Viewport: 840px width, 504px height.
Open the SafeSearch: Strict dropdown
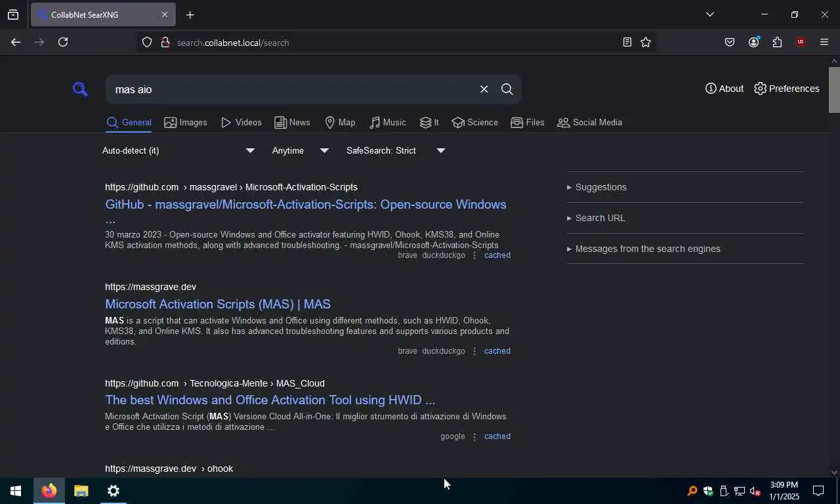point(396,151)
